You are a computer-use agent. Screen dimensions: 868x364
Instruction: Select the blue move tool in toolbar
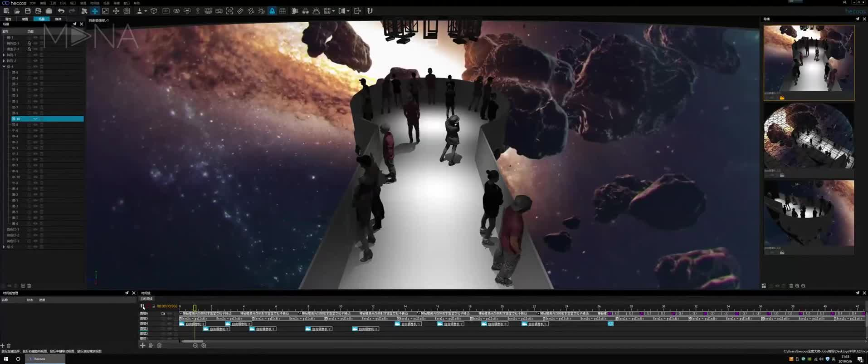click(x=95, y=11)
